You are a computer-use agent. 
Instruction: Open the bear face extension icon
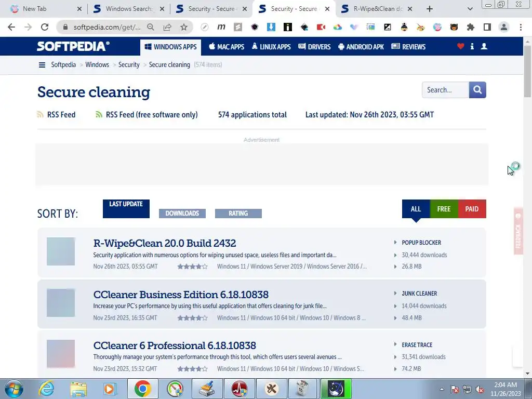point(454,27)
